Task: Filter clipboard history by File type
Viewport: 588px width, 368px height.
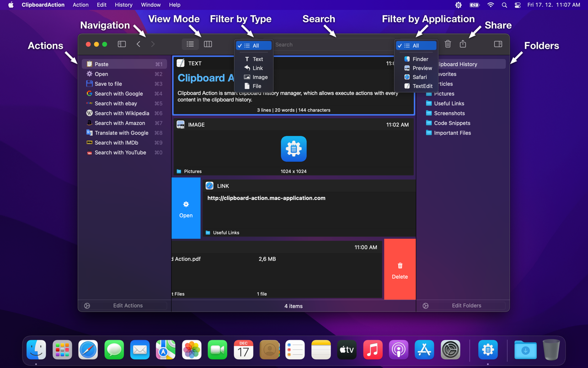Action: [254, 86]
